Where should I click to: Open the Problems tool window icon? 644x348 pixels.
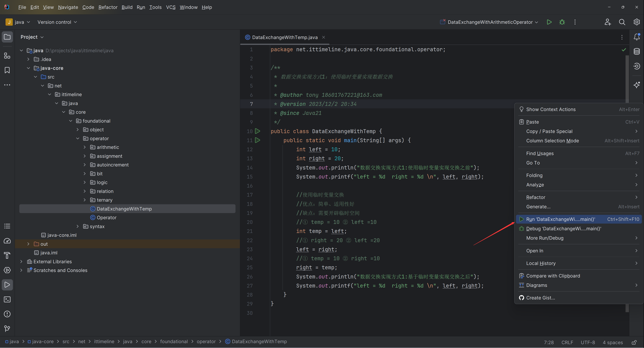(7, 314)
